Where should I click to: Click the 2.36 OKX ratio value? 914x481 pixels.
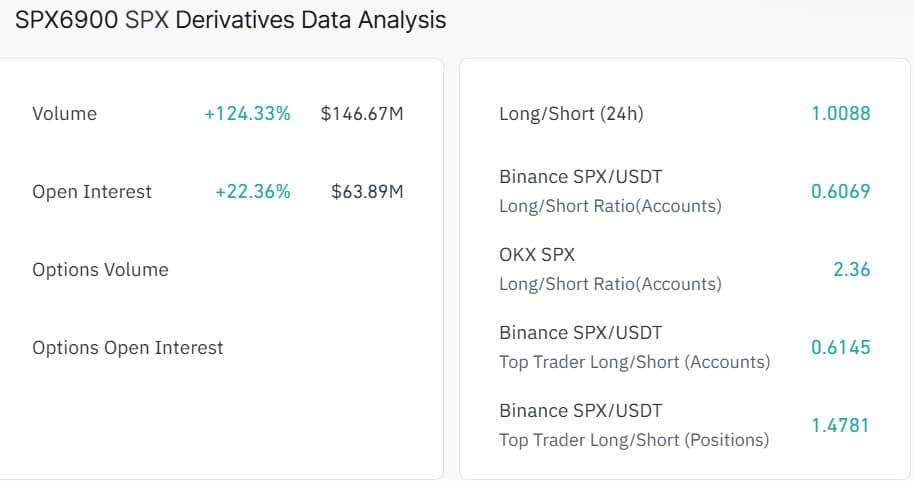[x=851, y=269]
